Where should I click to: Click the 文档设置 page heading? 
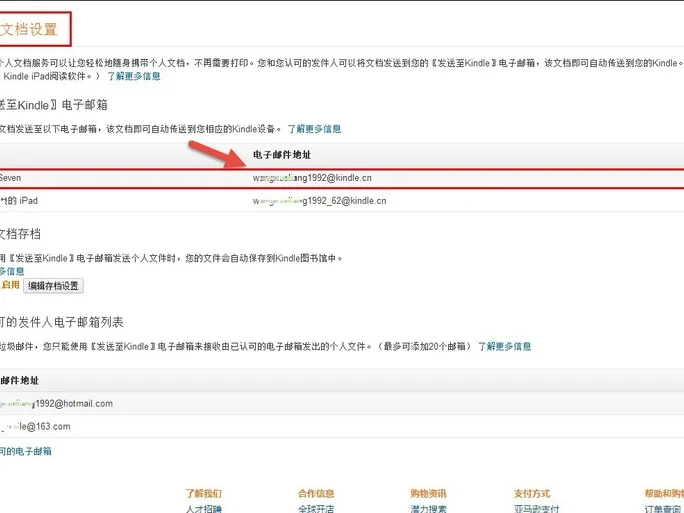(29, 30)
